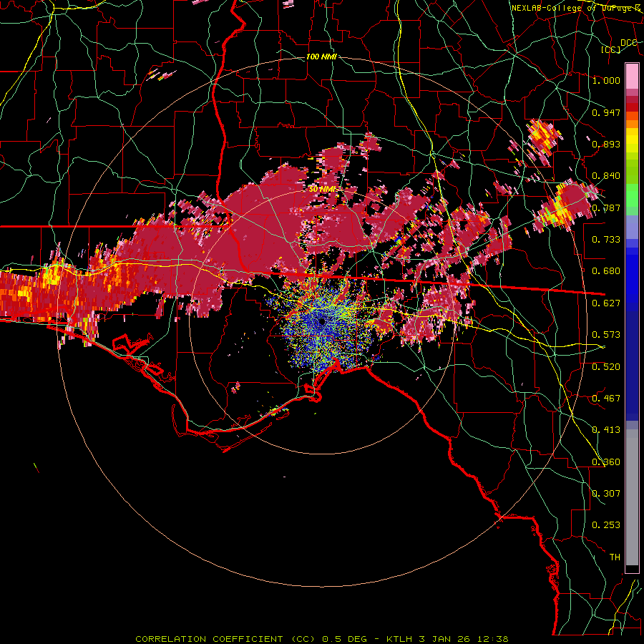Click the 0.733 scale value
The height and width of the screenshot is (644, 644).
click(606, 240)
